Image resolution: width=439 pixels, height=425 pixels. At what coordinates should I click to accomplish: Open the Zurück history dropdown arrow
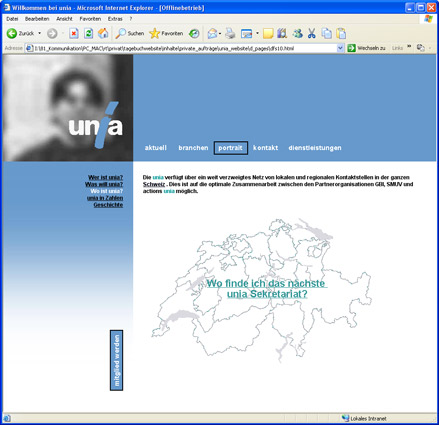[40, 33]
